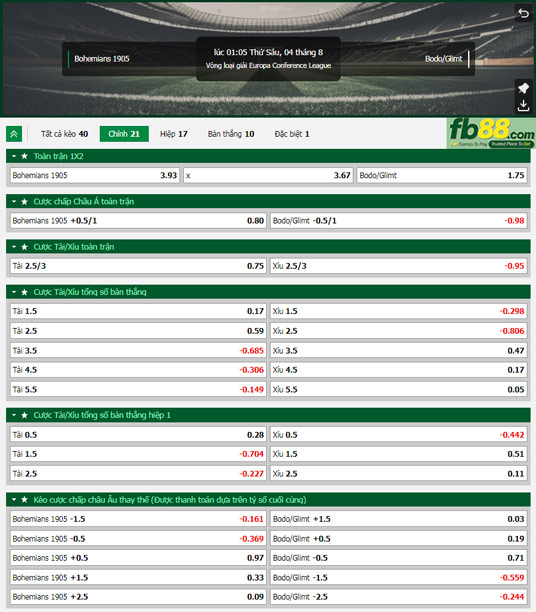Viewport: 536px width, 612px height.
Task: Select Xỉu 1.5 odds -0.298
Action: [x=399, y=311]
